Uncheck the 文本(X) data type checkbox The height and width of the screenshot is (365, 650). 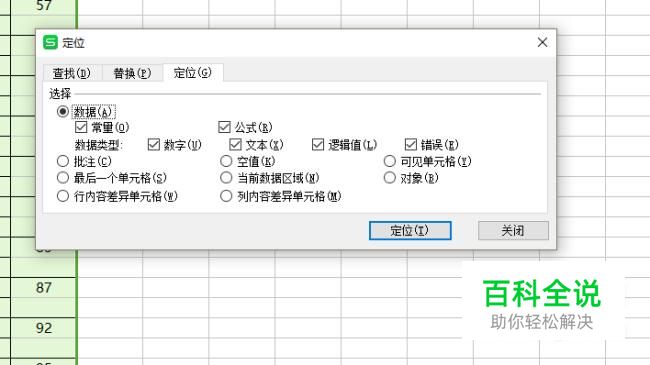235,144
